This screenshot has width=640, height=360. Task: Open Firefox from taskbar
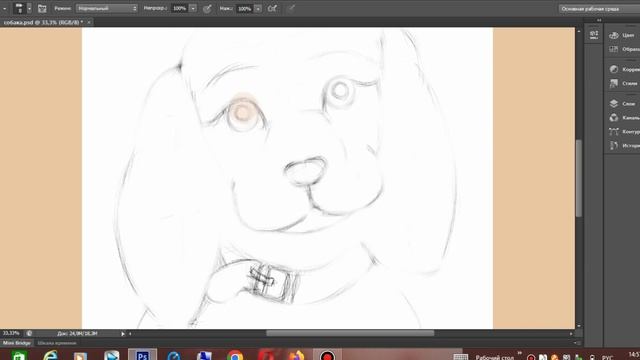pyautogui.click(x=297, y=356)
